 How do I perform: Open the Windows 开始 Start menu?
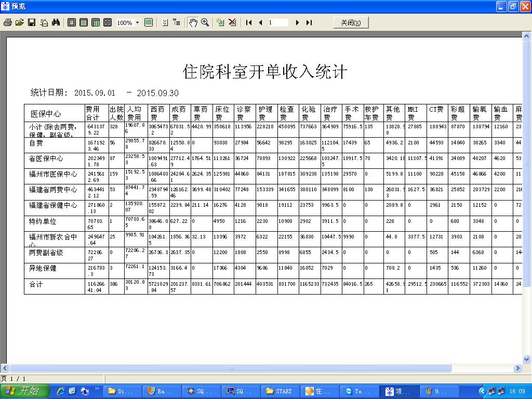(x=25, y=391)
